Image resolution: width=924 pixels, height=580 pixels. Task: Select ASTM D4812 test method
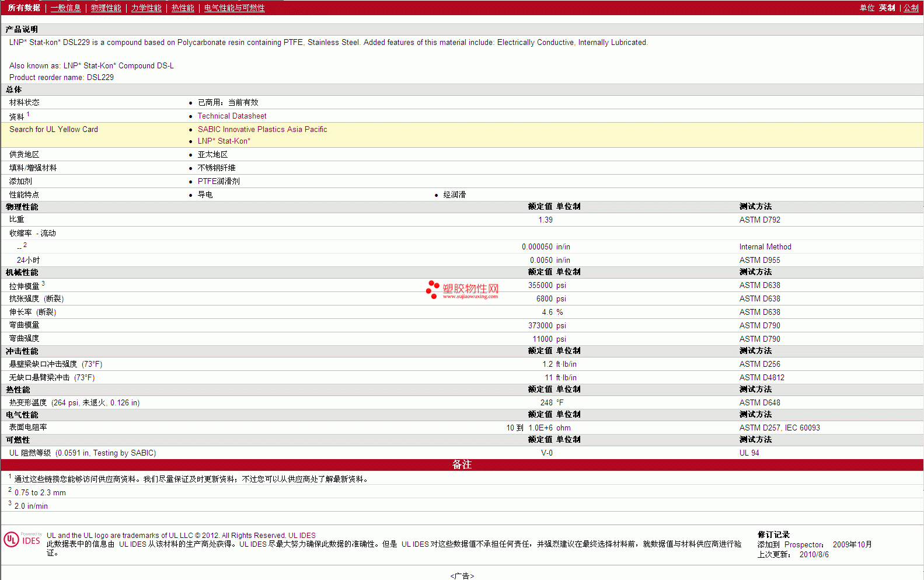point(762,378)
